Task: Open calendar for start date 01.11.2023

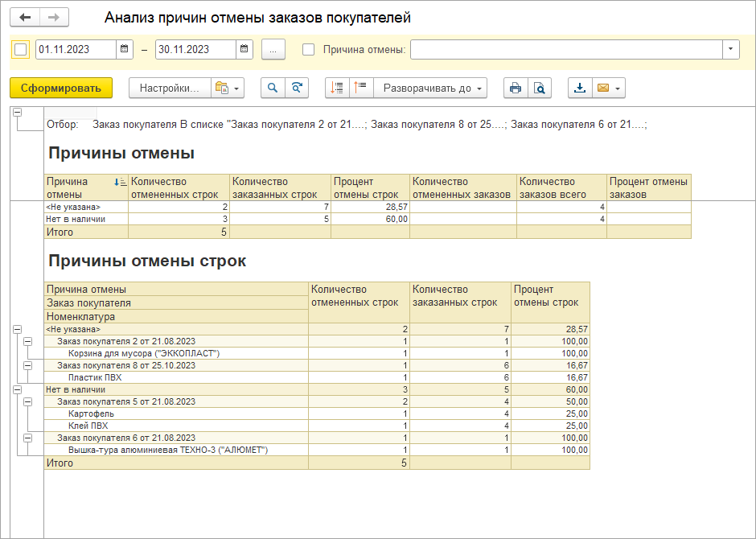Action: [x=125, y=49]
